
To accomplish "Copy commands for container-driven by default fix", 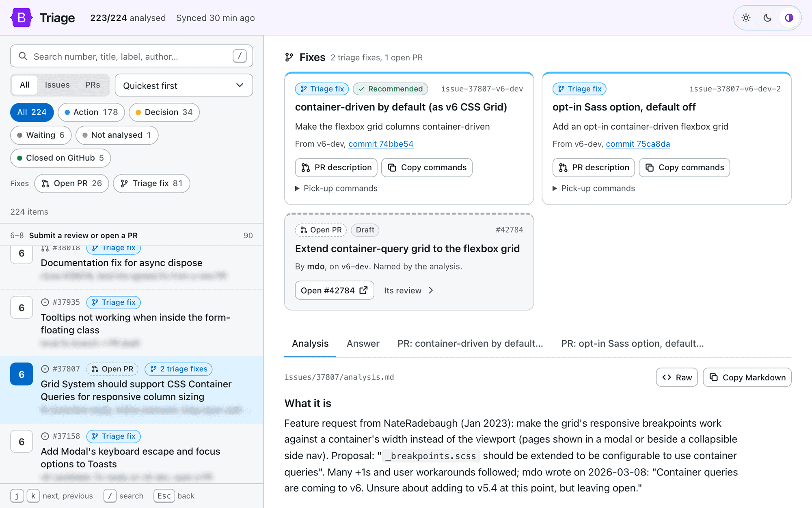I will (427, 167).
